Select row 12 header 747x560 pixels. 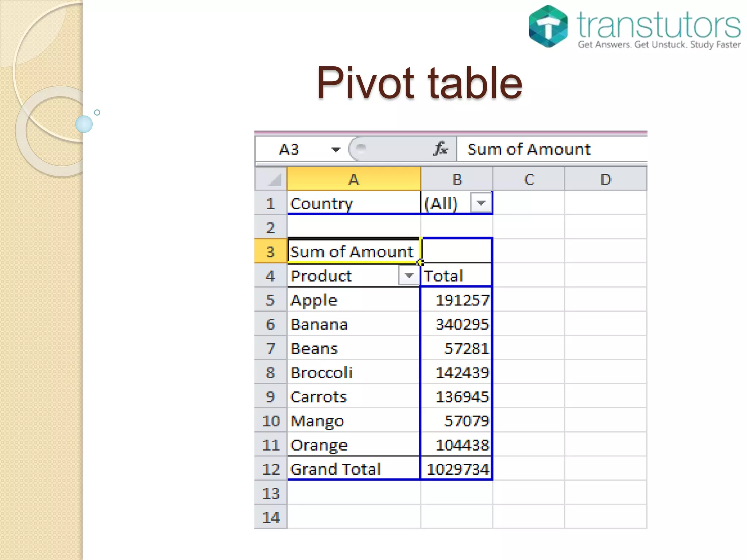(270, 469)
